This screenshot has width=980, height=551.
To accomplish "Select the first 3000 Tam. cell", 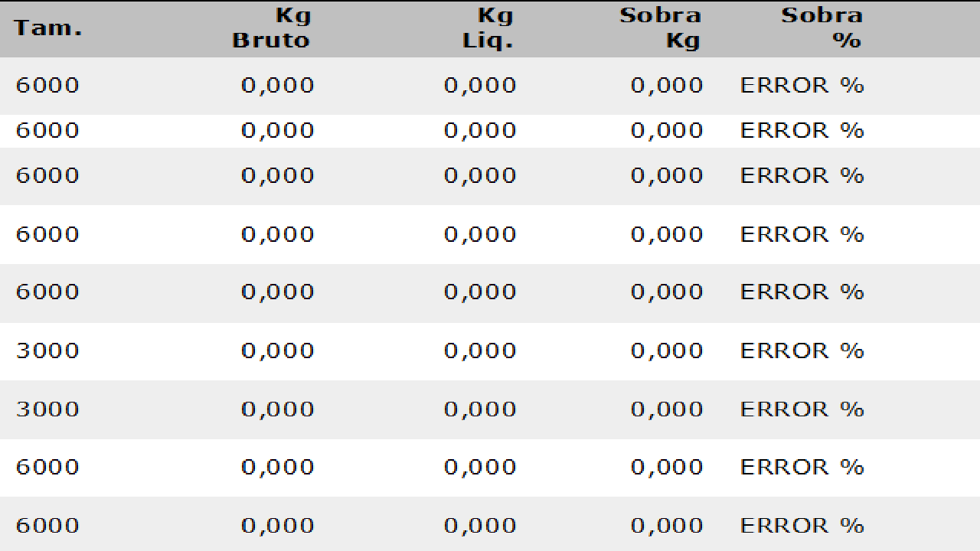I will [x=47, y=350].
